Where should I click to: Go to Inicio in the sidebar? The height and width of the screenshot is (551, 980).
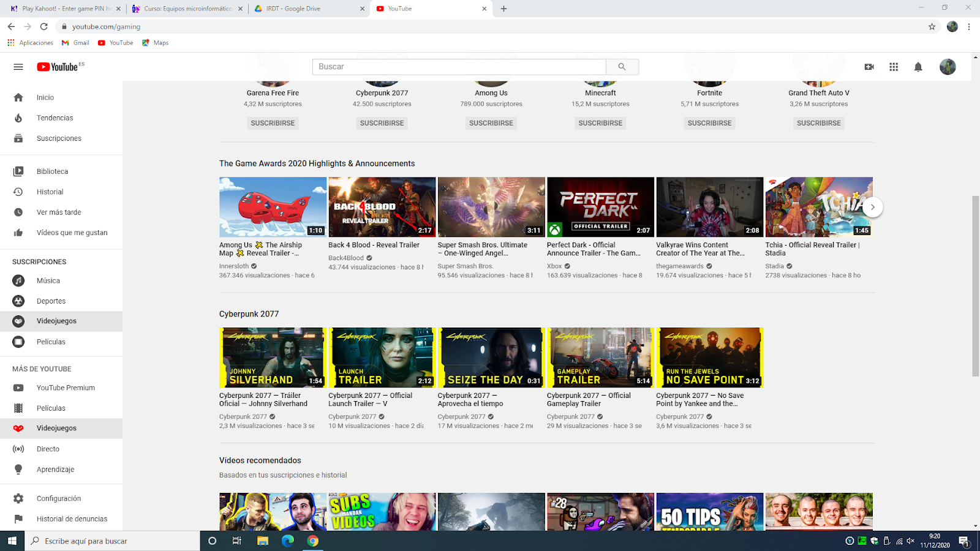pyautogui.click(x=61, y=97)
